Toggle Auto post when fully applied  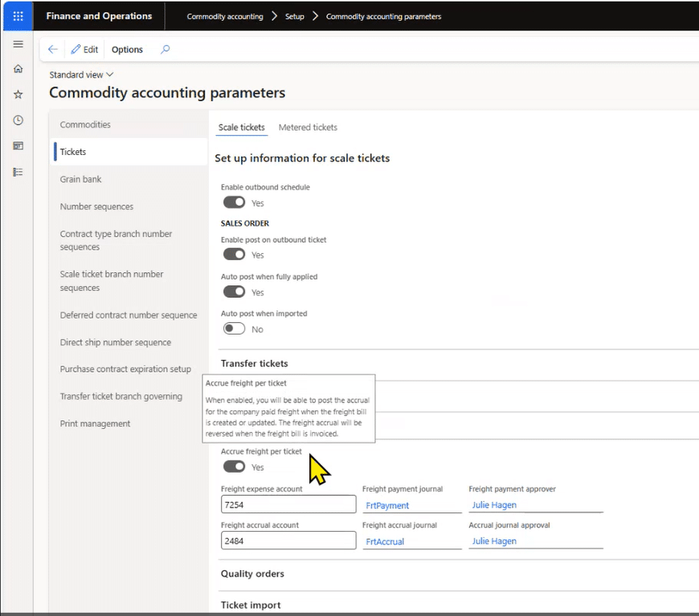234,292
